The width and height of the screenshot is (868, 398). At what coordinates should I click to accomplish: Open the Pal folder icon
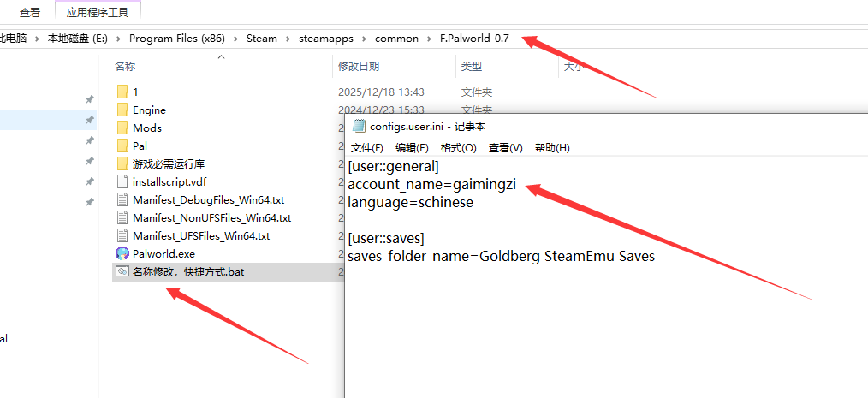tap(122, 146)
